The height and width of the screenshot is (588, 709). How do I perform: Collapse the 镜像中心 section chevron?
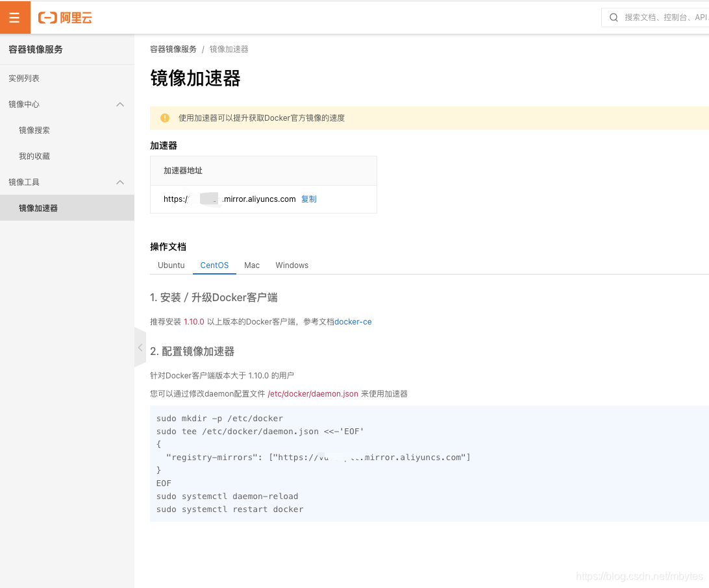(120, 104)
